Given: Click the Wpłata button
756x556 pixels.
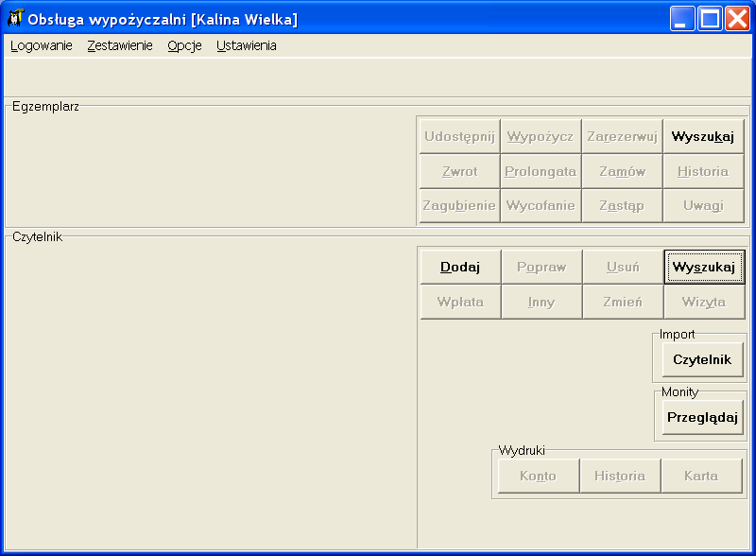Looking at the screenshot, I should pyautogui.click(x=460, y=303).
